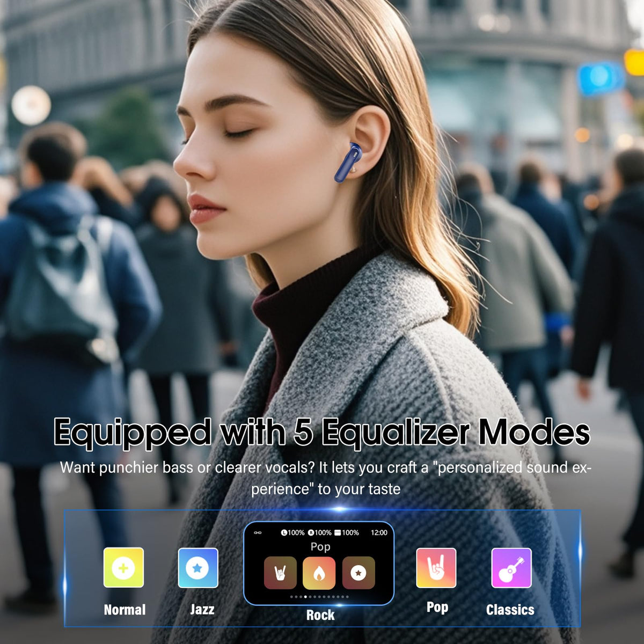Screen dimensions: 644x644
Task: Choose the Jazz equalizer star icon
Action: click(197, 567)
